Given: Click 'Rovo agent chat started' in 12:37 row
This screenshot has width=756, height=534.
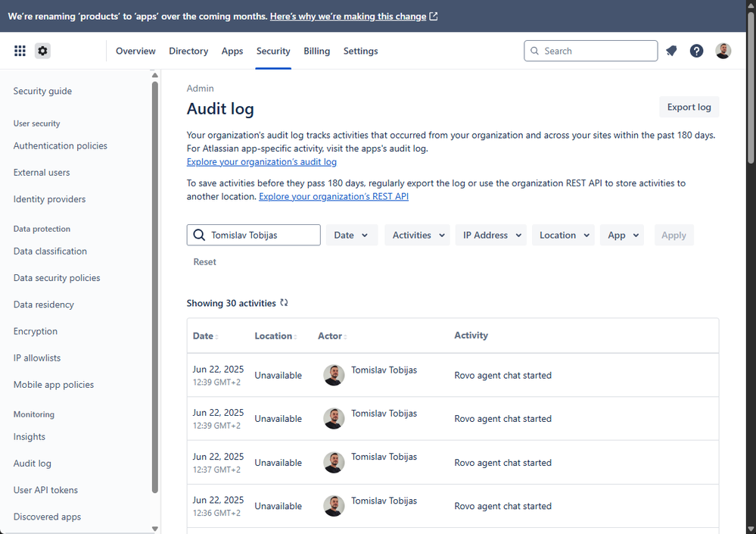Looking at the screenshot, I should point(503,463).
